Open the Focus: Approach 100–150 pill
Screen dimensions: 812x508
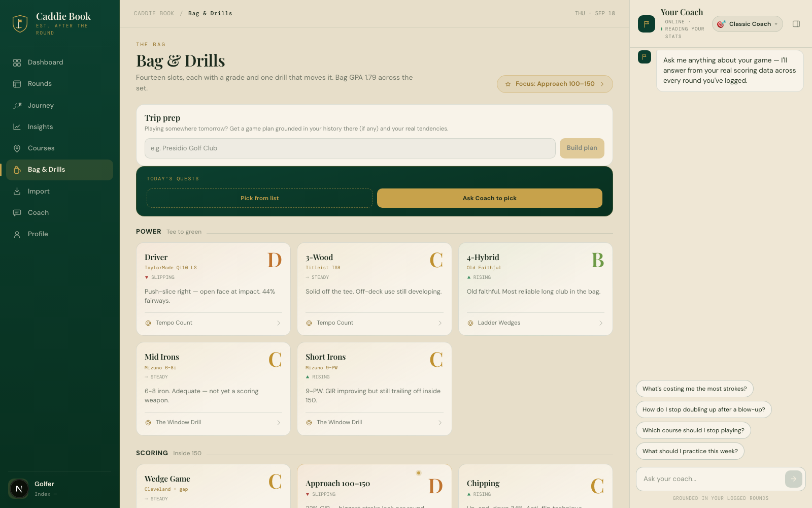tap(555, 84)
